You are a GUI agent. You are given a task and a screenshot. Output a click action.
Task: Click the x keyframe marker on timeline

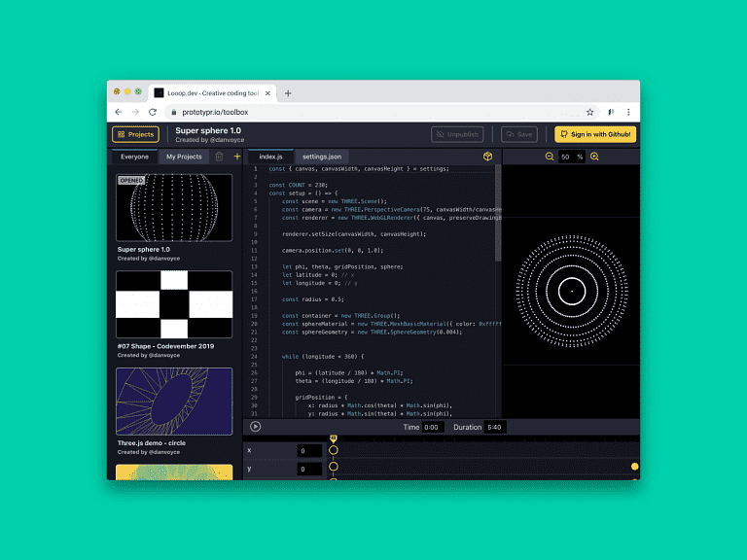click(x=334, y=450)
